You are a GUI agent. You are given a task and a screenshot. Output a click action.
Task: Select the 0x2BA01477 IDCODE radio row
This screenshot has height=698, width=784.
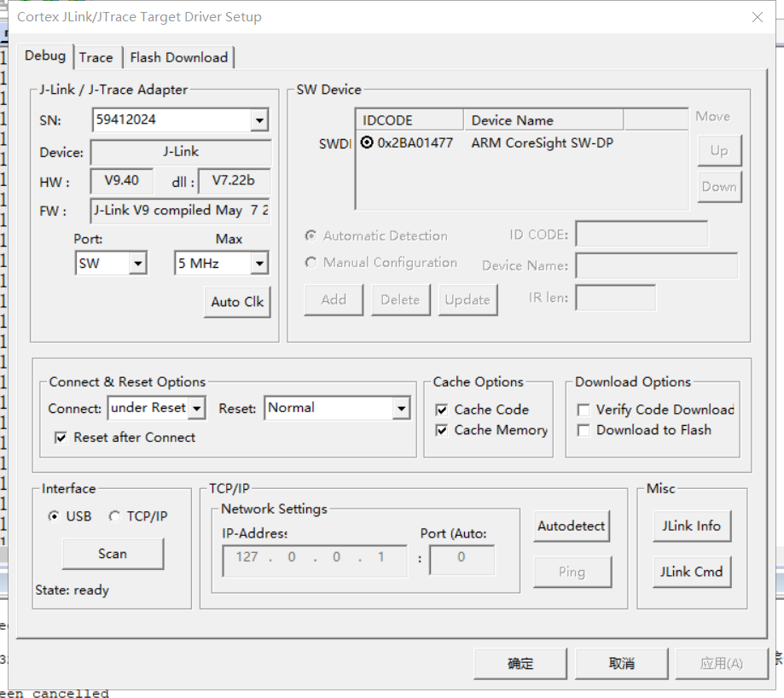367,143
